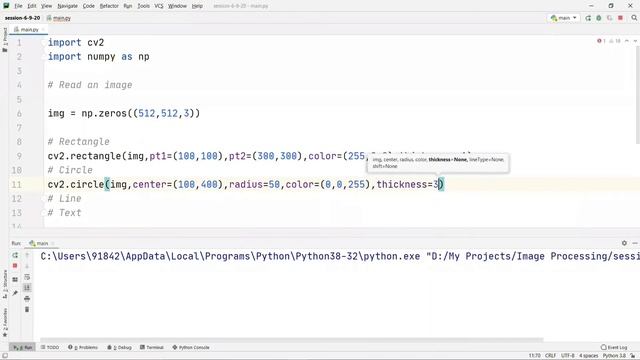This screenshot has height=360, width=640.
Task: Open the Window menu
Action: click(x=178, y=6)
